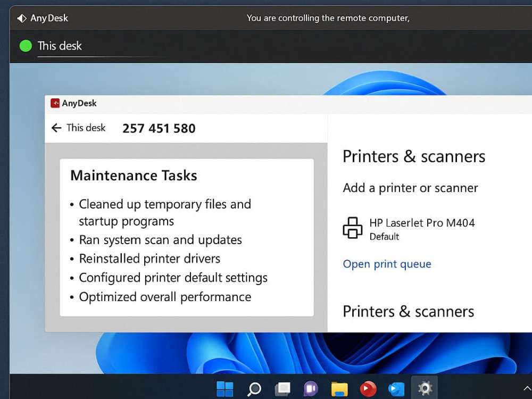This screenshot has height=399, width=532.
Task: Click the red AnyDesk icon in the inner window
Action: (55, 103)
